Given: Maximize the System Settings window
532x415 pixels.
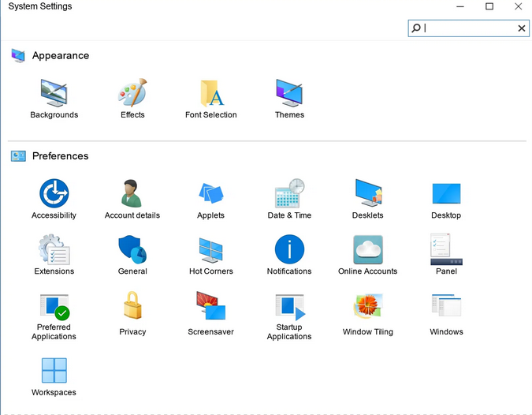Looking at the screenshot, I should coord(489,6).
